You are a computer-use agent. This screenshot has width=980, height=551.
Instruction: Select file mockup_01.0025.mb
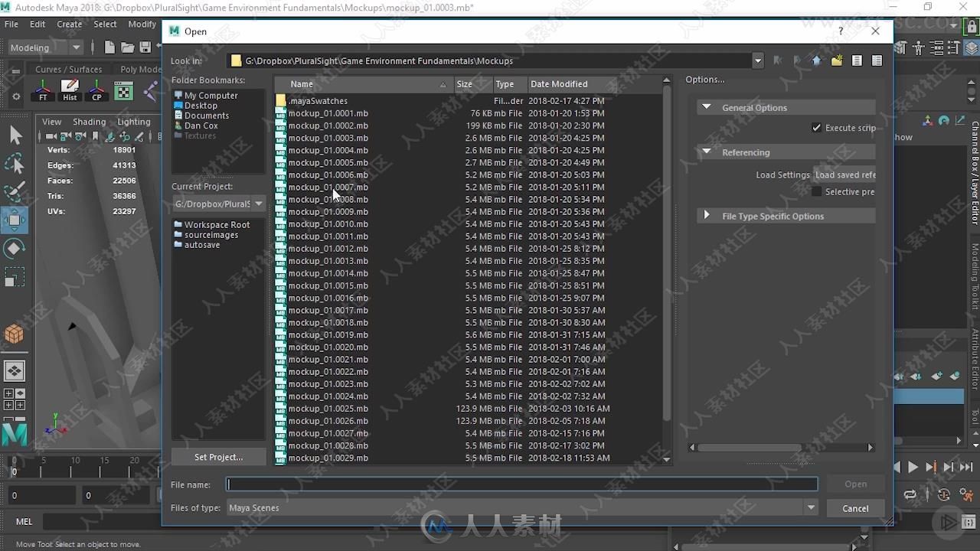pyautogui.click(x=328, y=409)
